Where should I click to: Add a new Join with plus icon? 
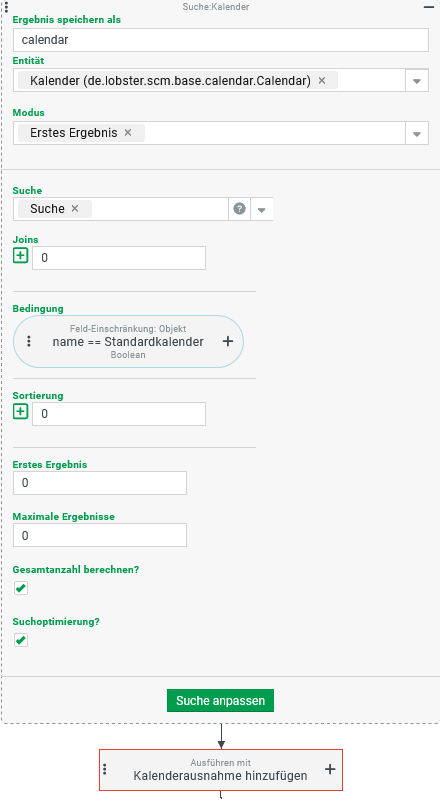point(21,255)
